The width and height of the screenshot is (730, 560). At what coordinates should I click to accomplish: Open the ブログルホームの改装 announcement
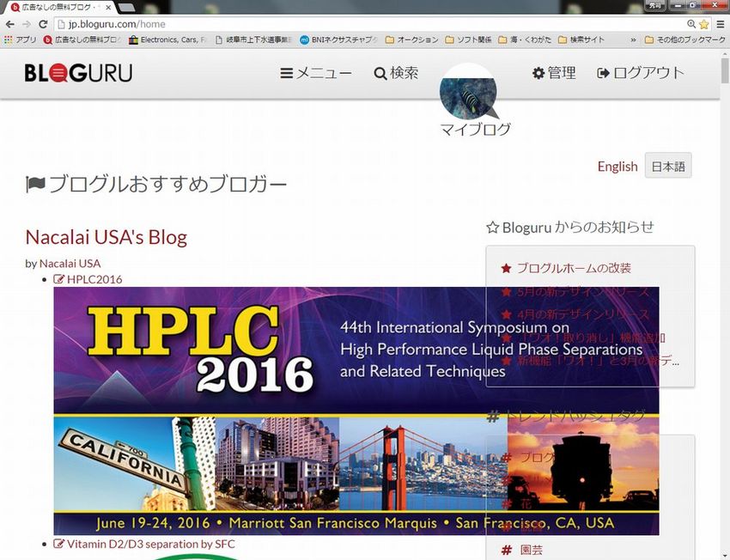click(574, 268)
